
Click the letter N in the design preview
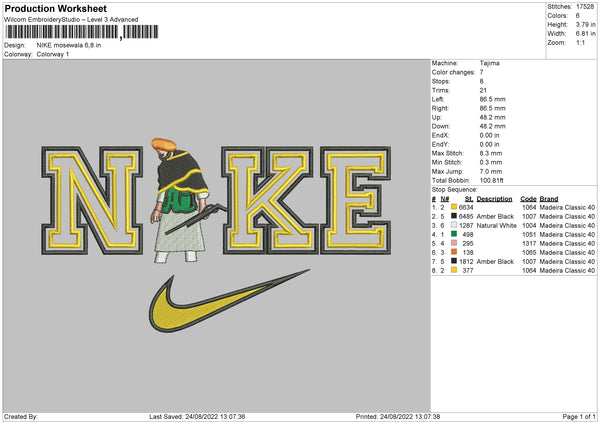[92, 200]
